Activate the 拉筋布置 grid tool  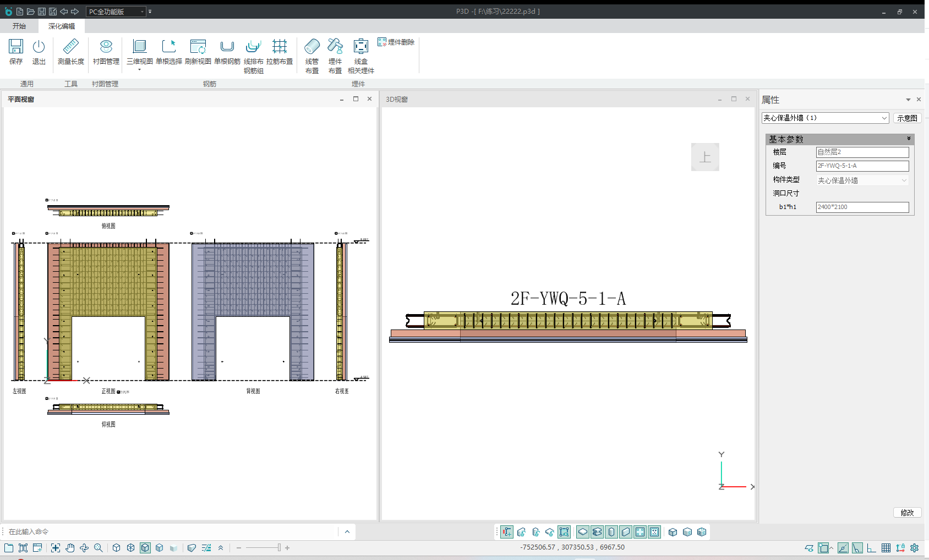pyautogui.click(x=280, y=52)
